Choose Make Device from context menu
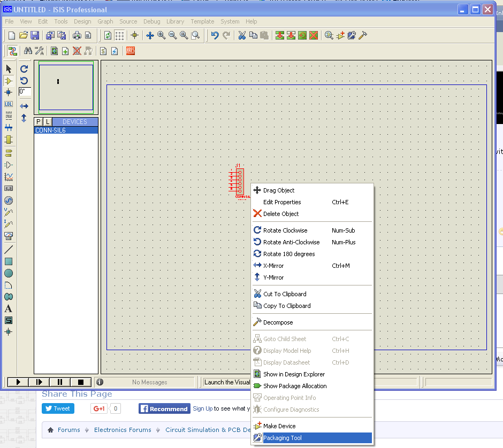503x448 pixels. pos(312,426)
